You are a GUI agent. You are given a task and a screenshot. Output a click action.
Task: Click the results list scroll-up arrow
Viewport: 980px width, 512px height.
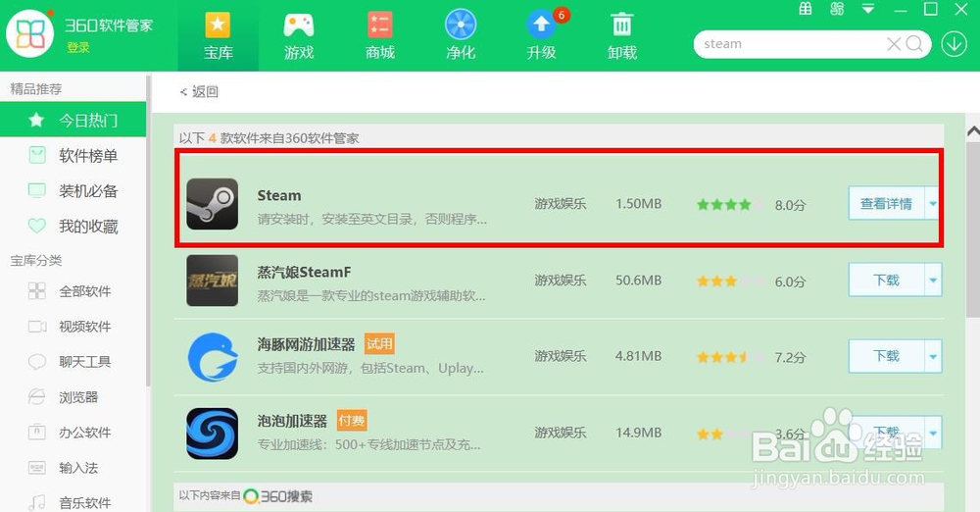coord(973,131)
